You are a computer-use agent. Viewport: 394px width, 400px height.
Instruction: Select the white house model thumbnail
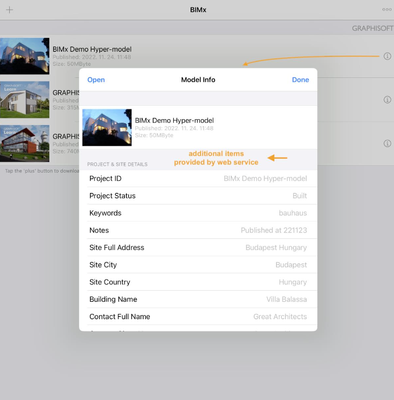click(x=24, y=100)
